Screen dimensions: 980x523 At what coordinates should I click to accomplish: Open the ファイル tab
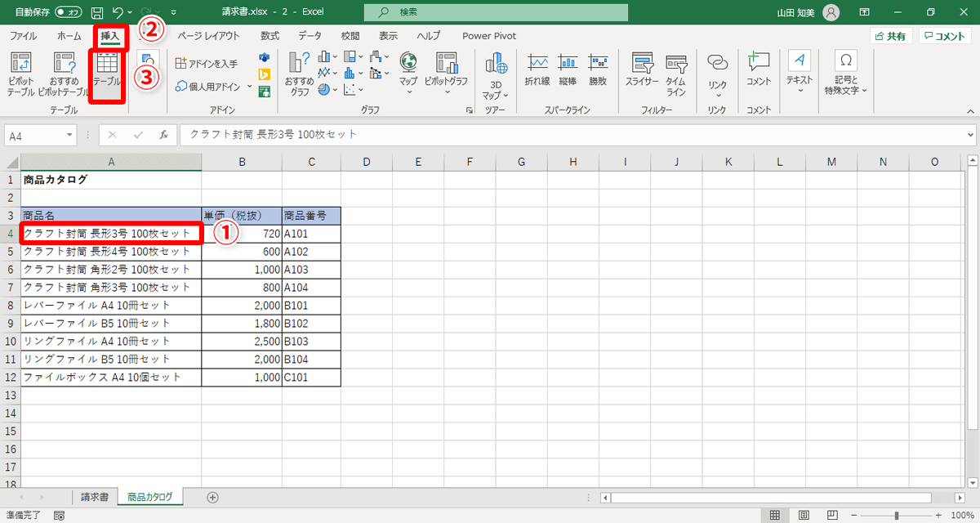pos(23,36)
